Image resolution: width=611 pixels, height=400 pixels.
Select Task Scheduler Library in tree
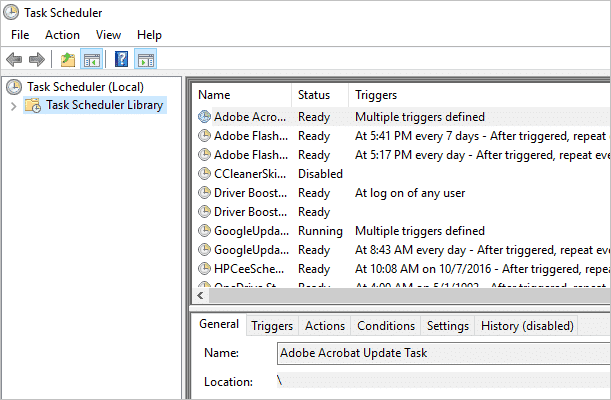(x=104, y=105)
